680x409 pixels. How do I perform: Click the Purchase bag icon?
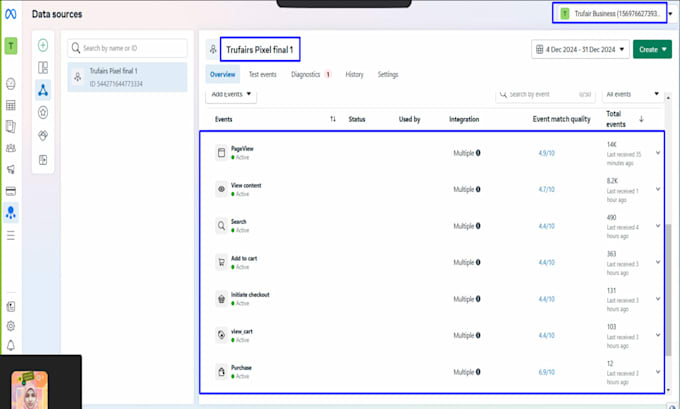[222, 372]
